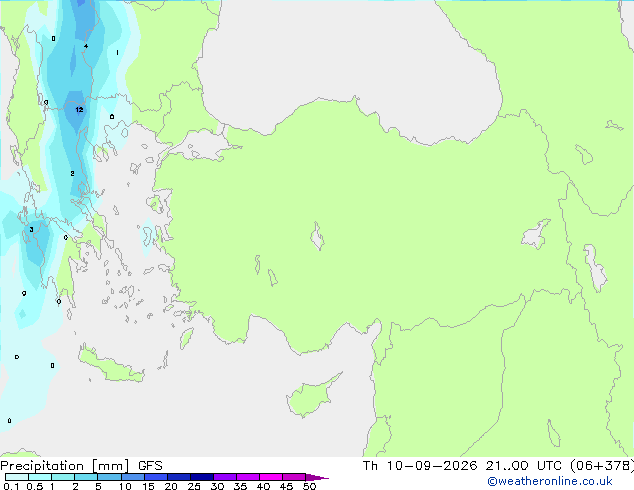
Task: Click the legend label '25'
Action: (194, 486)
